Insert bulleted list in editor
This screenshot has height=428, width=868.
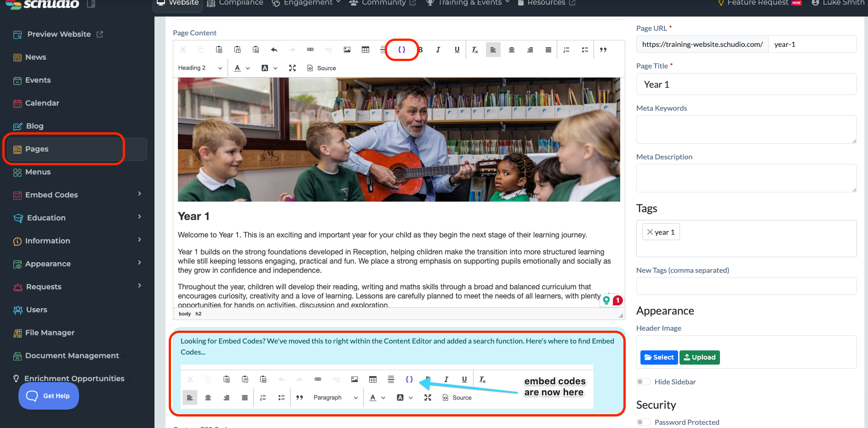point(585,50)
